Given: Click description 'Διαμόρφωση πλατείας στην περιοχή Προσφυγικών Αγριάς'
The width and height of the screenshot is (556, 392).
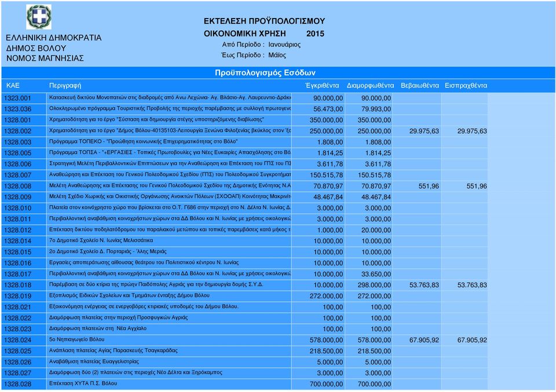Looking at the screenshot, I should pyautogui.click(x=118, y=317).
